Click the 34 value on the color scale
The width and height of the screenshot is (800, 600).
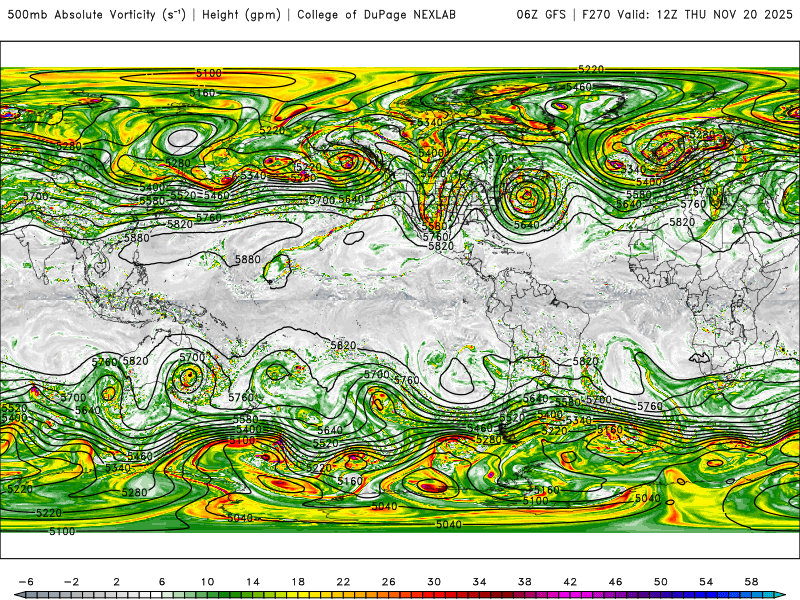pyautogui.click(x=480, y=582)
